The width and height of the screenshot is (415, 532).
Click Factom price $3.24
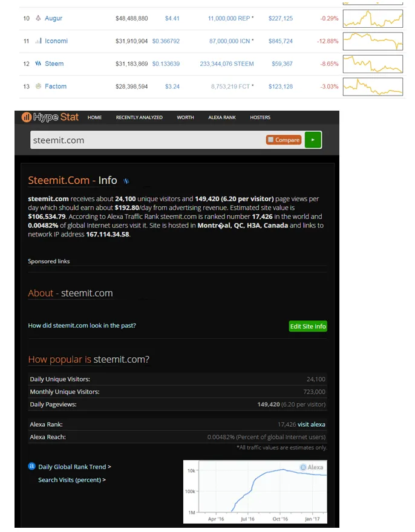172,86
